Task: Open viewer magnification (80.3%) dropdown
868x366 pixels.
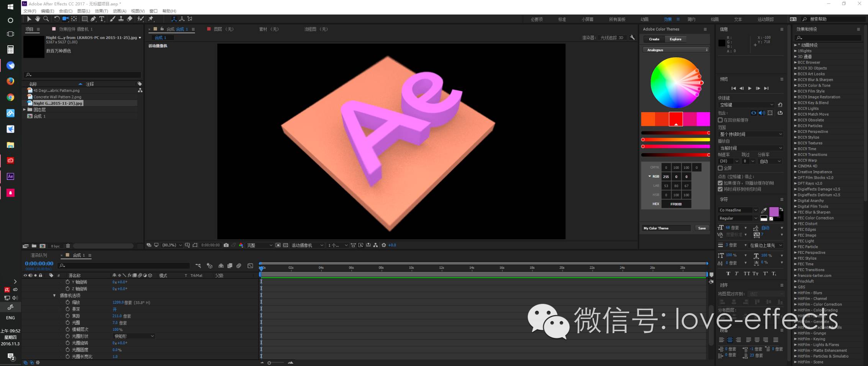Action: (172, 245)
